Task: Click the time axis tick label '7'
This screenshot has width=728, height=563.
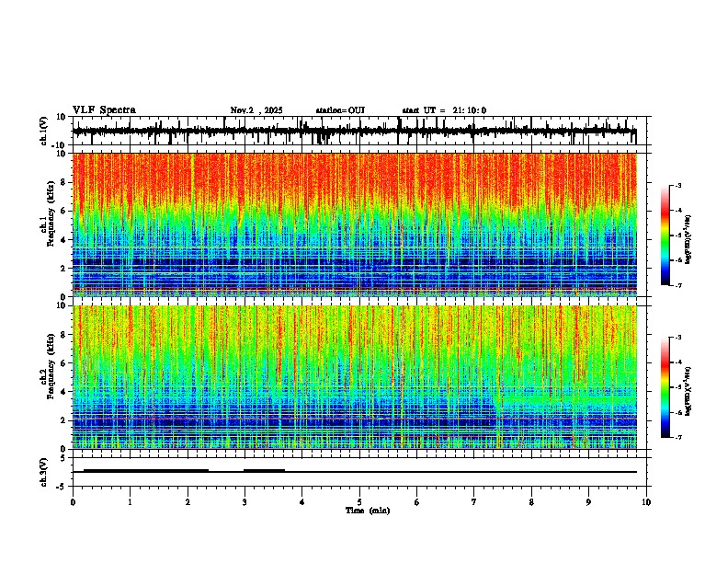Action: 474,502
